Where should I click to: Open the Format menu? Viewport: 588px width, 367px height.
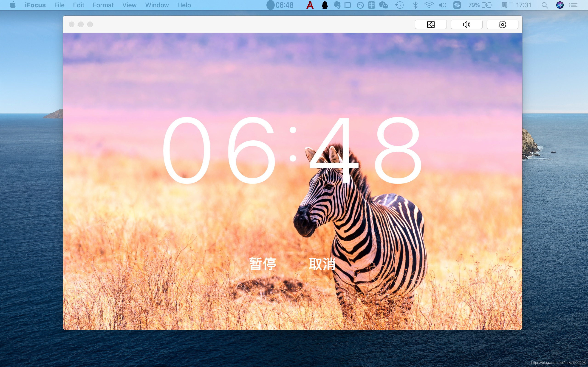pyautogui.click(x=103, y=5)
